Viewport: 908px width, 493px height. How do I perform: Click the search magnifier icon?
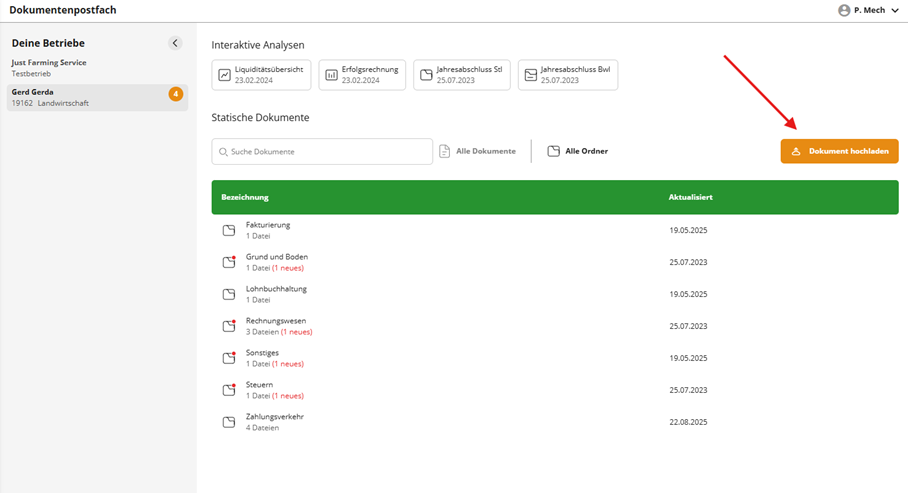click(223, 152)
